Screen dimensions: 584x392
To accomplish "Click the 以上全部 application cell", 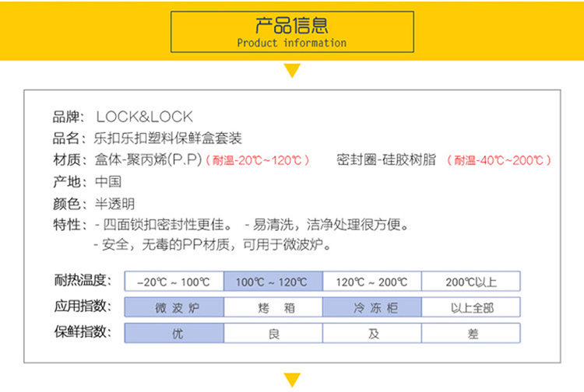I will 471,307.
